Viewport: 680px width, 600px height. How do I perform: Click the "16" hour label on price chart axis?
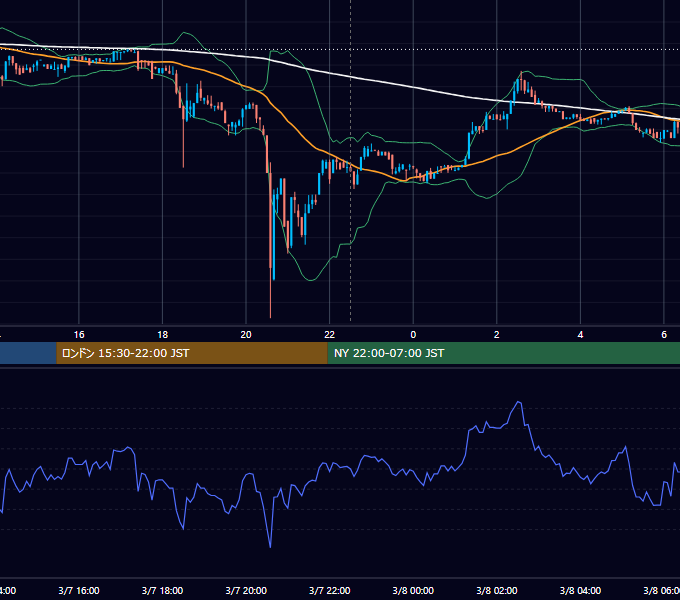pos(79,334)
